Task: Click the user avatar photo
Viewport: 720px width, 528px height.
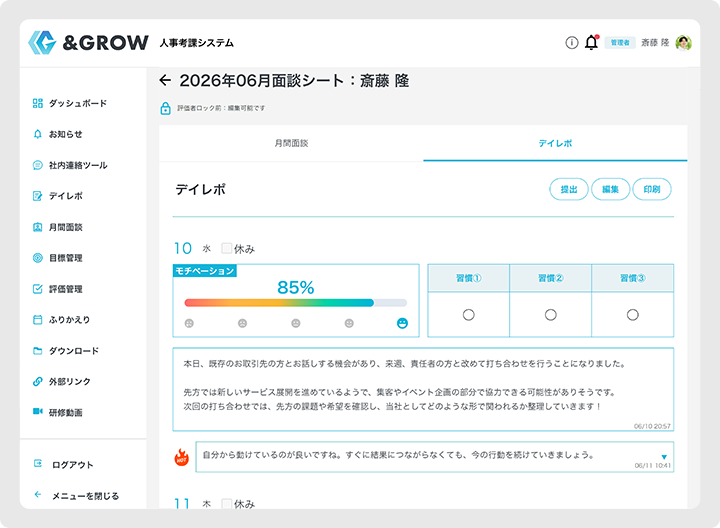Action: [x=684, y=43]
